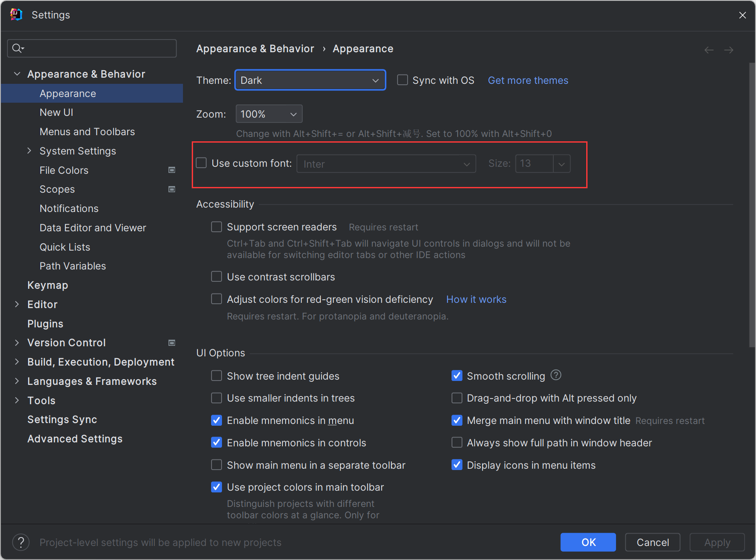Close the Settings dialog with X
756x560 pixels.
742,15
